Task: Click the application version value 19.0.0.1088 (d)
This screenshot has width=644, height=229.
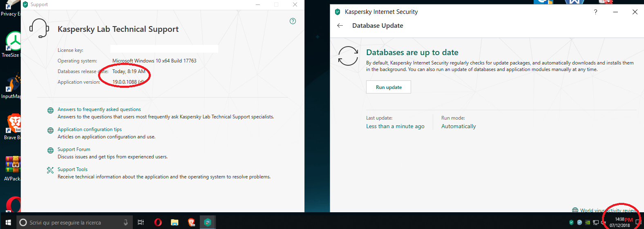Action: 128,82
